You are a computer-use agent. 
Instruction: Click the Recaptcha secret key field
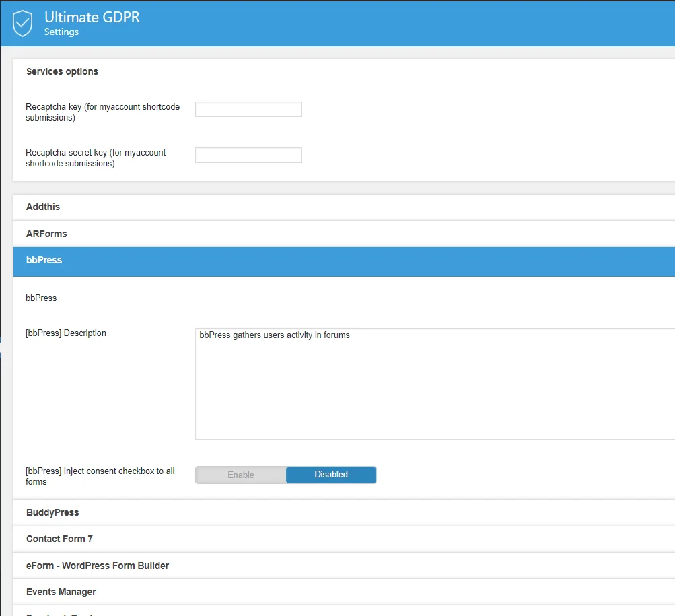coord(248,155)
